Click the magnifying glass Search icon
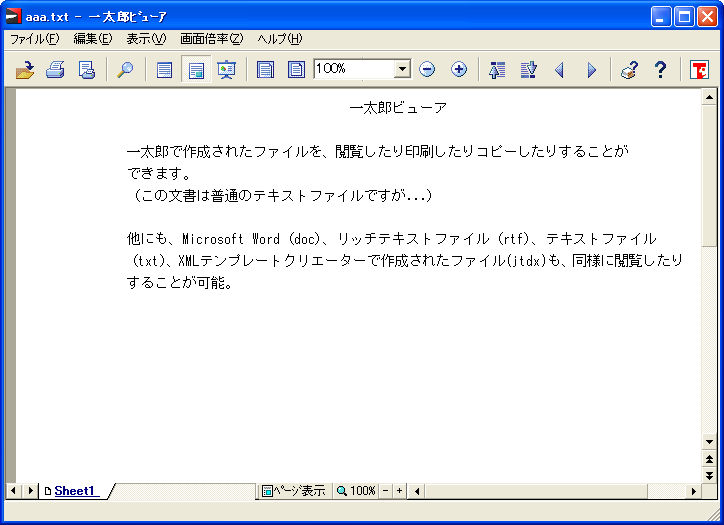724x525 pixels. [125, 70]
